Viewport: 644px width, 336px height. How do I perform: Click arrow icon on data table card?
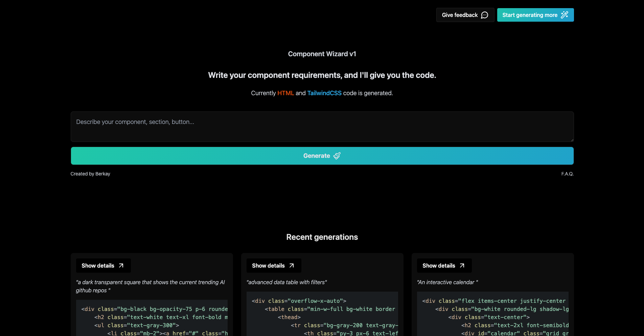coord(292,266)
